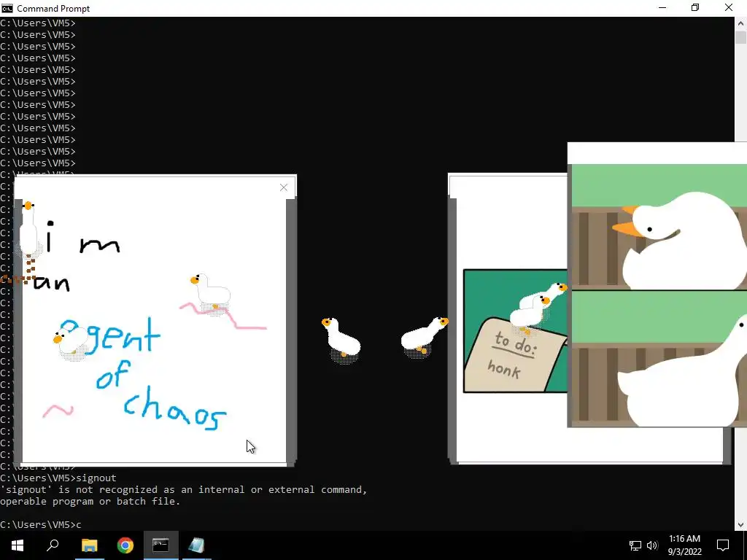Click the 'signout' command text
Image resolution: width=747 pixels, height=560 pixels.
coord(96,478)
